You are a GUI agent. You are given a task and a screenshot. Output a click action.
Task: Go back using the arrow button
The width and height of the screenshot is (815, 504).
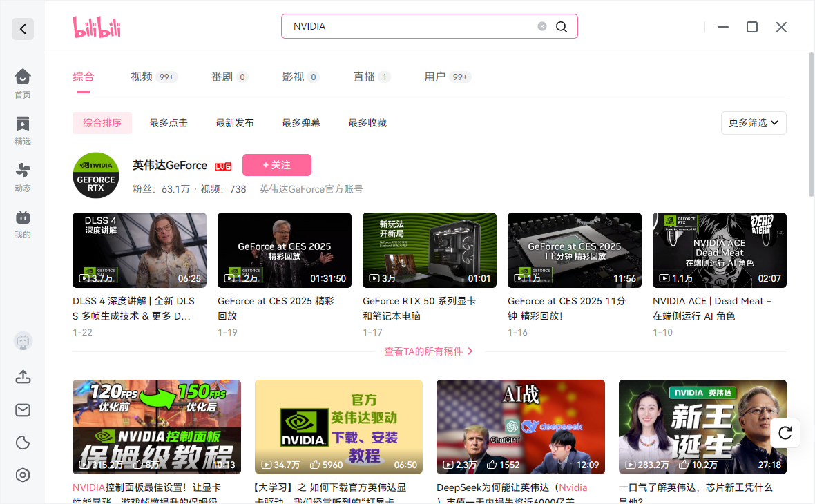click(23, 28)
